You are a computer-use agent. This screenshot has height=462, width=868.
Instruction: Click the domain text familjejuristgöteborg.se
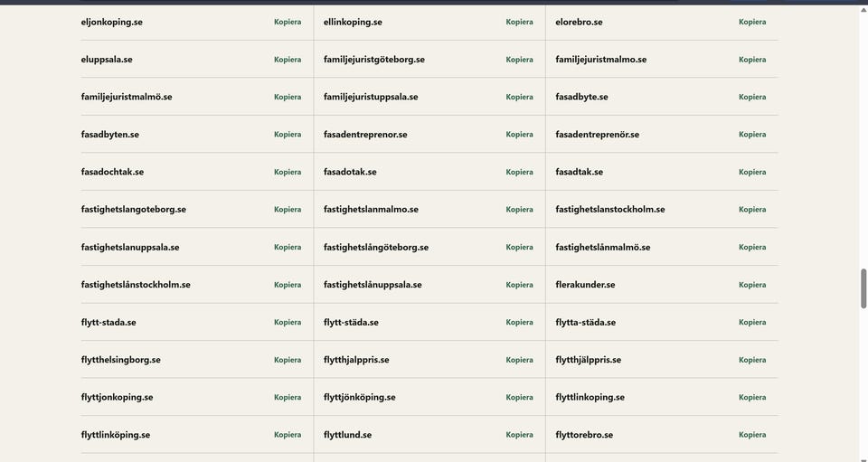(x=374, y=59)
